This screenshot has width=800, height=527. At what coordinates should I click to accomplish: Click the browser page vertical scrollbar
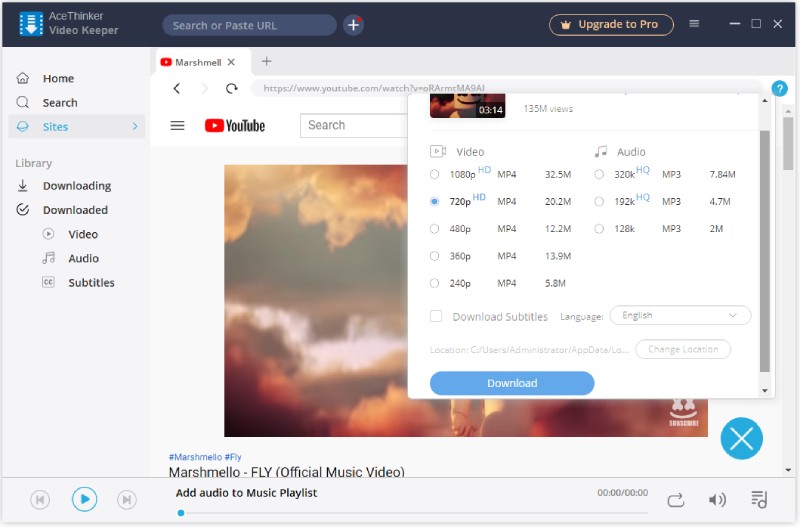point(788,144)
